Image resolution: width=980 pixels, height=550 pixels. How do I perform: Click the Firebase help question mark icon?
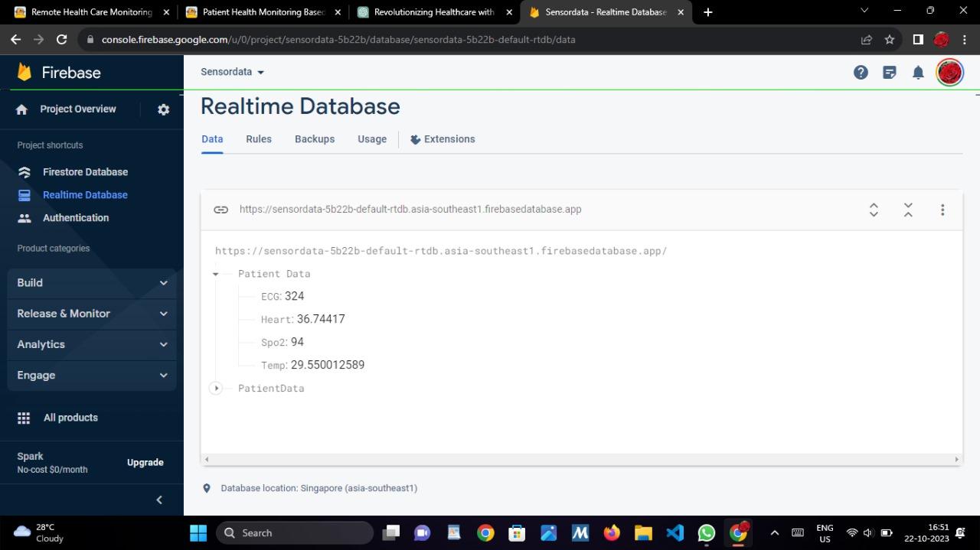[861, 73]
